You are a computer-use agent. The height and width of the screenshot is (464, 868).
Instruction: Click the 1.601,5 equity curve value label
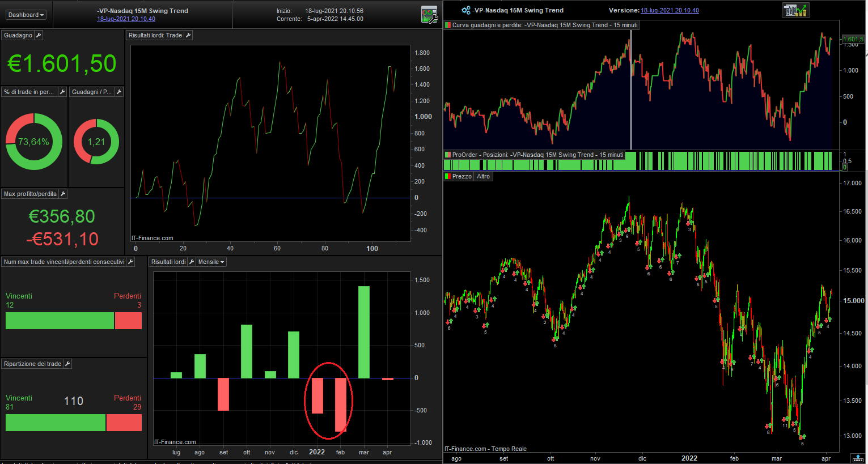coord(853,39)
